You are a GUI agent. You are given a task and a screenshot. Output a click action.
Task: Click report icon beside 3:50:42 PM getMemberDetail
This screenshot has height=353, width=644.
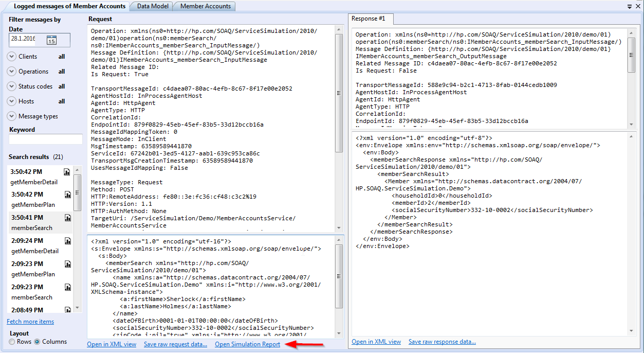pos(67,172)
